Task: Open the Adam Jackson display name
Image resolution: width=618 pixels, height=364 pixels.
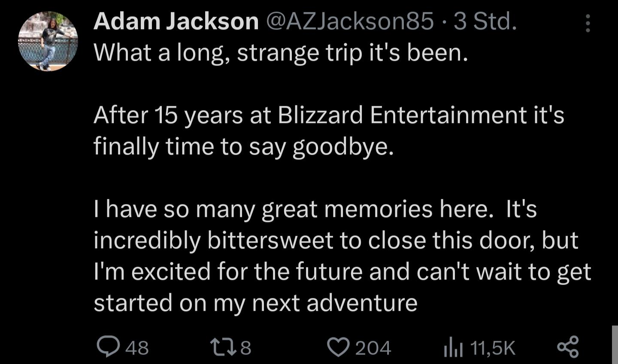Action: 176,21
